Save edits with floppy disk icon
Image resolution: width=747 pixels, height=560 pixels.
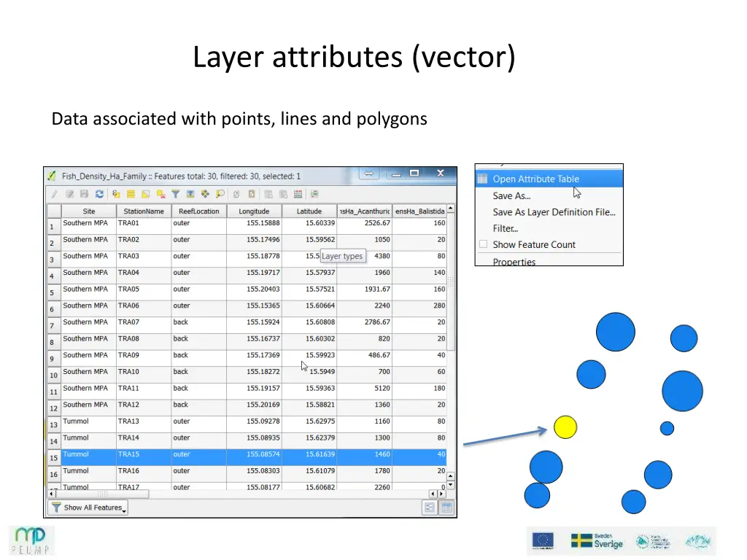85,194
